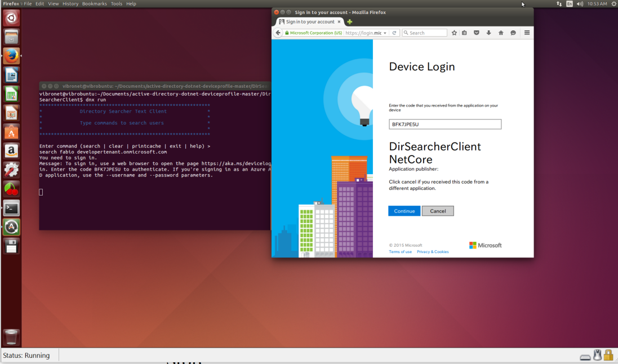This screenshot has height=364, width=618.
Task: Click 'dnx run' command line in terminal
Action: pyautogui.click(x=96, y=100)
